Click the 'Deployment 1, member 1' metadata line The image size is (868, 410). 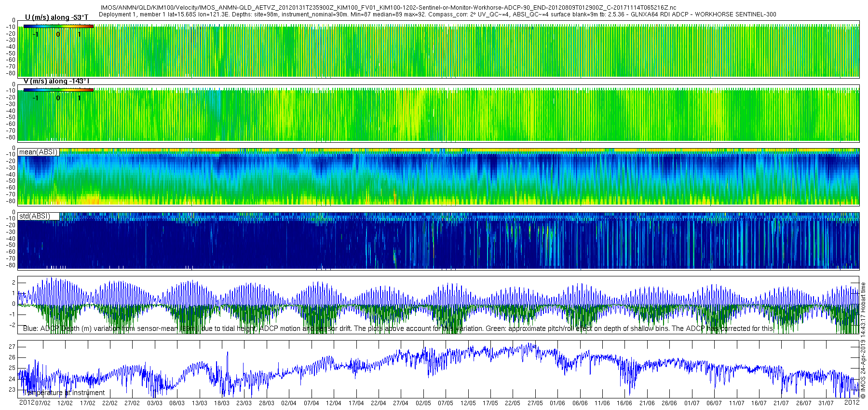(437, 14)
